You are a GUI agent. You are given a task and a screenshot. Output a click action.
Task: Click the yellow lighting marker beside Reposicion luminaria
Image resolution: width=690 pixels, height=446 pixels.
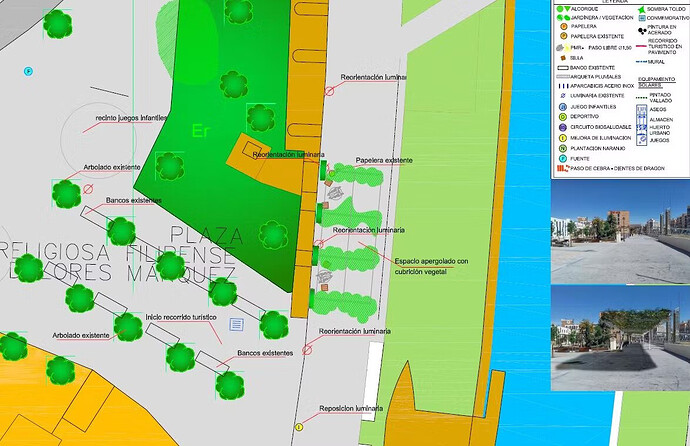click(x=299, y=427)
